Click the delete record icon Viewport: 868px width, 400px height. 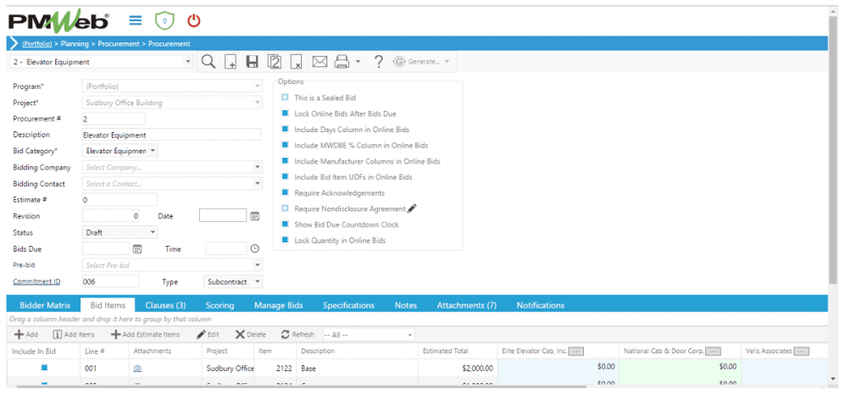[296, 62]
